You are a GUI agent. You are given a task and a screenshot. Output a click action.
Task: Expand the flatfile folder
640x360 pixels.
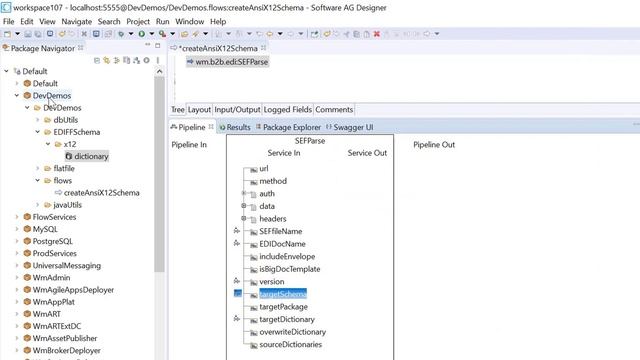38,169
